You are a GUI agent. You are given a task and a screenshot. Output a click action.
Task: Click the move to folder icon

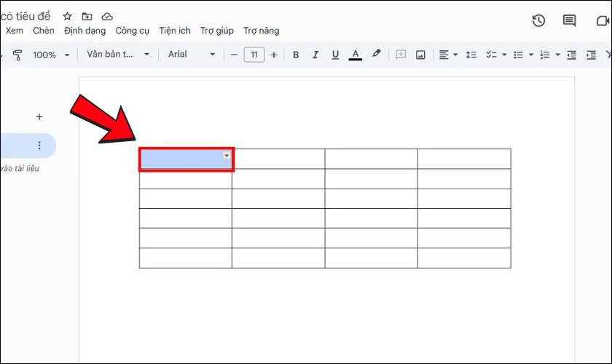[87, 17]
